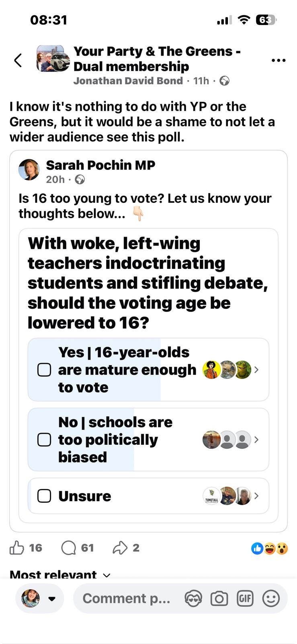Check the Yes 16-year-olds poll option

[44, 370]
